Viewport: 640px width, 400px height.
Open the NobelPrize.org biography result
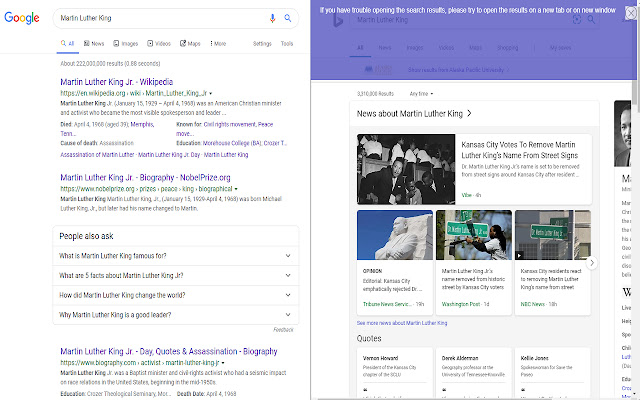point(145,177)
